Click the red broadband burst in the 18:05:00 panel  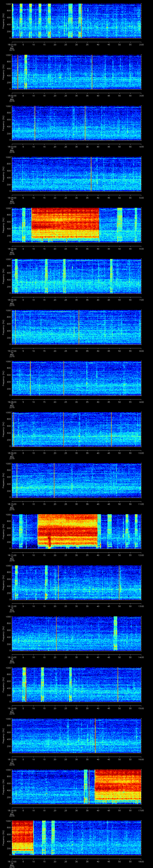(66, 224)
